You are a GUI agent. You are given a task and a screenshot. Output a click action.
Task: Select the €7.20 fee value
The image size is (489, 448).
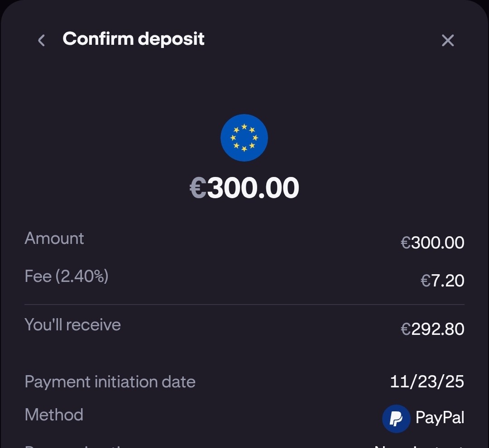[x=442, y=281]
